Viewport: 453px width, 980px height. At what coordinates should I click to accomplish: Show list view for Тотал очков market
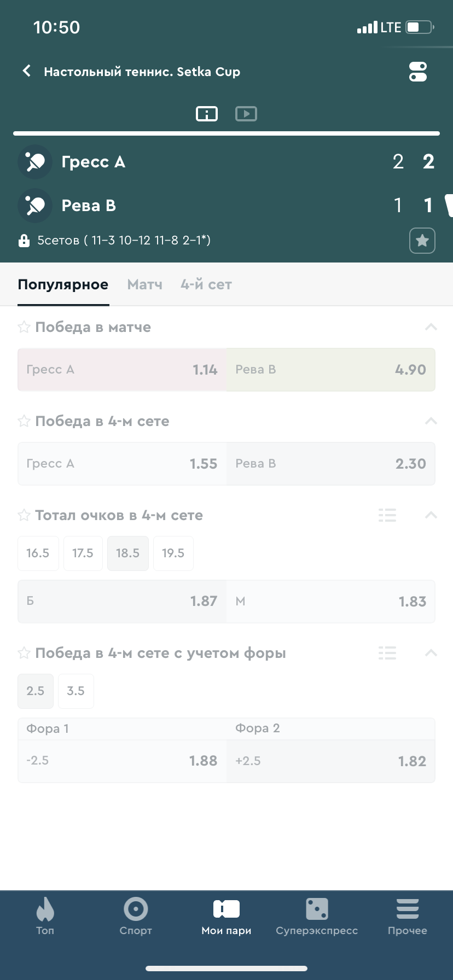pos(387,515)
